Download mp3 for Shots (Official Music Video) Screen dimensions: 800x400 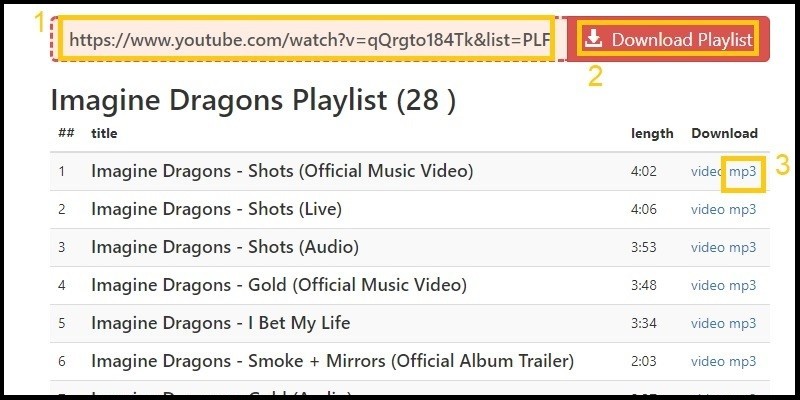coord(743,171)
